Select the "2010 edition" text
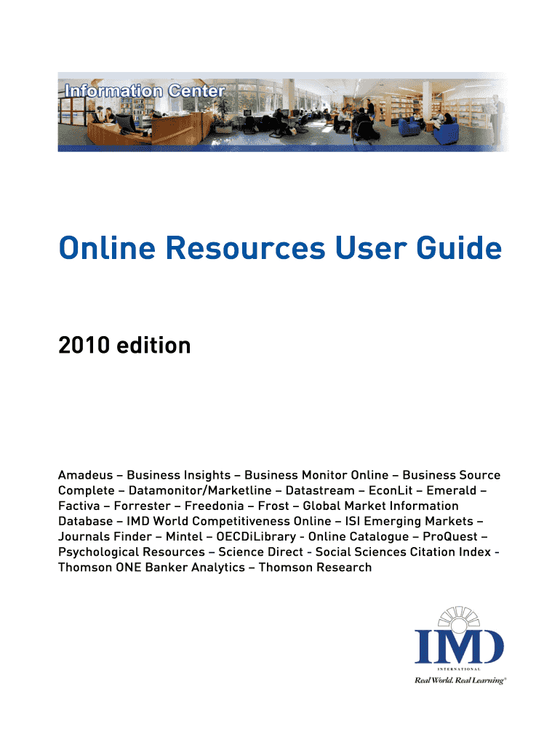560x745 pixels. coord(124,345)
